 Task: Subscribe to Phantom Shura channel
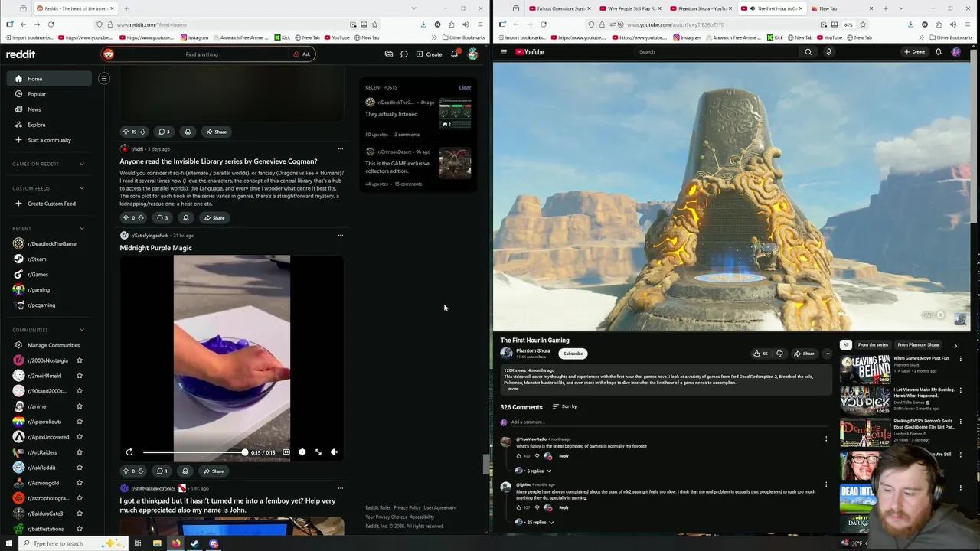573,354
